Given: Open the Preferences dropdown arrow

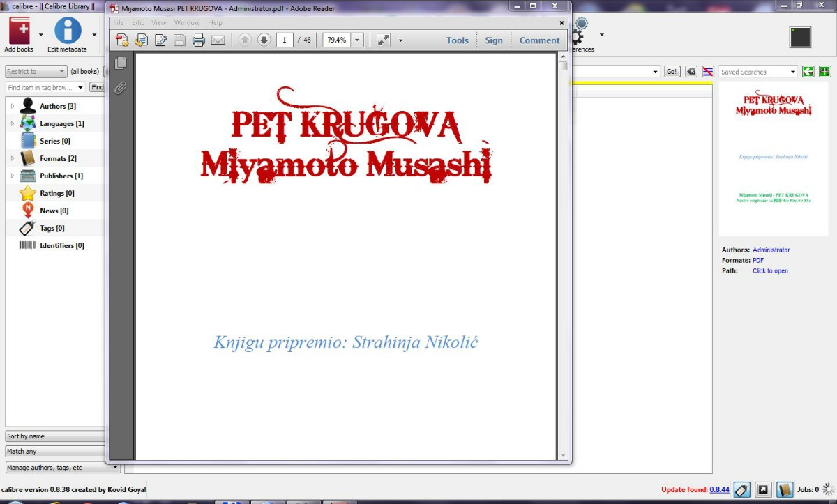Looking at the screenshot, I should pos(602,34).
